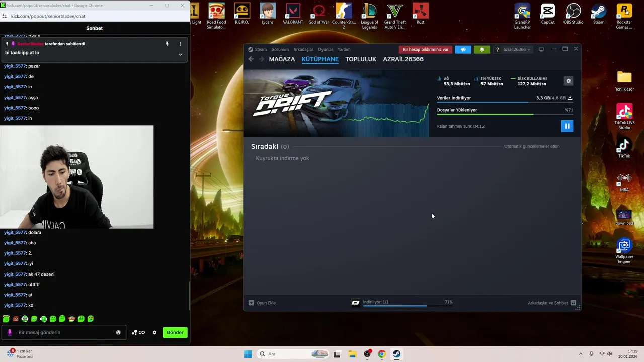Click Chrome site info icon in address bar
The image size is (644, 362).
point(5,16)
